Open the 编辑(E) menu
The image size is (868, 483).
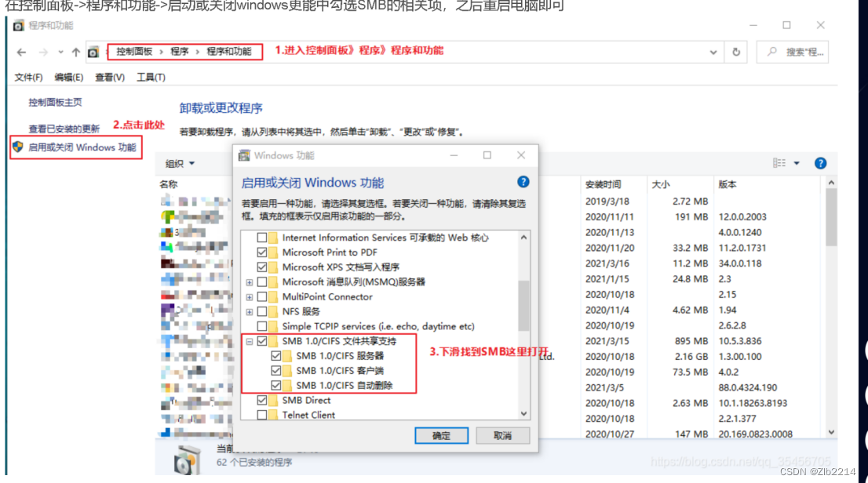pyautogui.click(x=68, y=77)
